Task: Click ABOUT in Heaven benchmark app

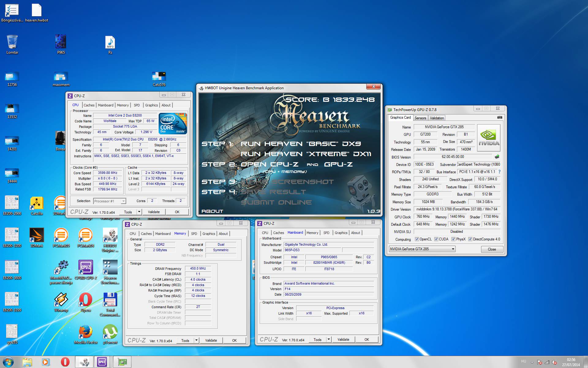Action: [212, 211]
